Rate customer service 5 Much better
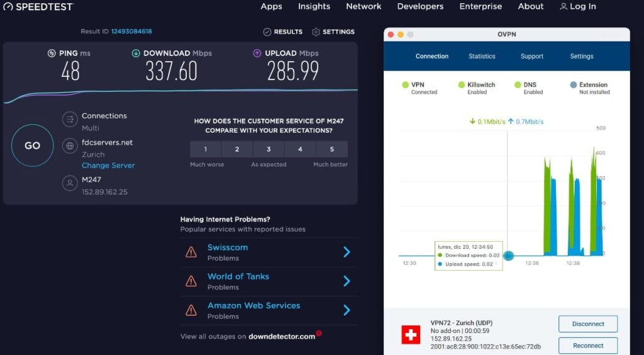 [332, 149]
